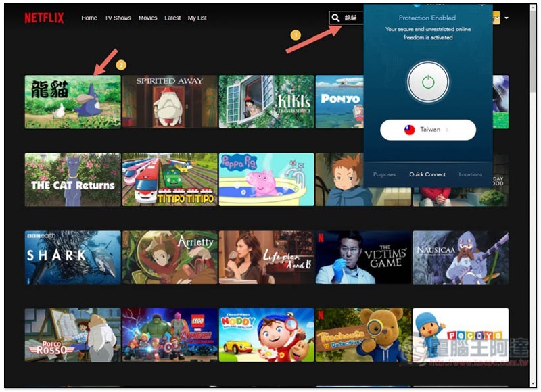Open the Movies menu
The height and width of the screenshot is (392, 541).
147,18
